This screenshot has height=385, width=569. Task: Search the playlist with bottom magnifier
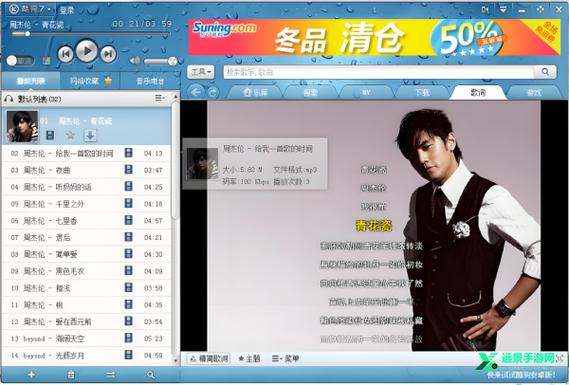[151, 375]
